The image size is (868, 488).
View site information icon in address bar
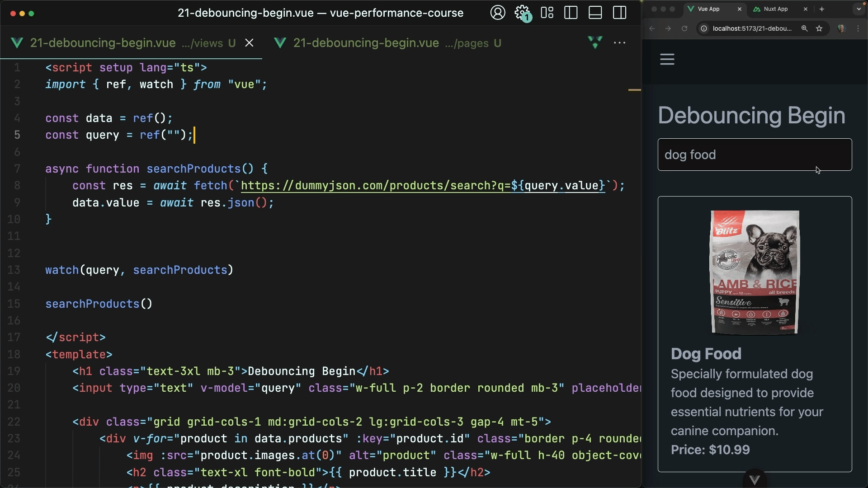coord(704,28)
